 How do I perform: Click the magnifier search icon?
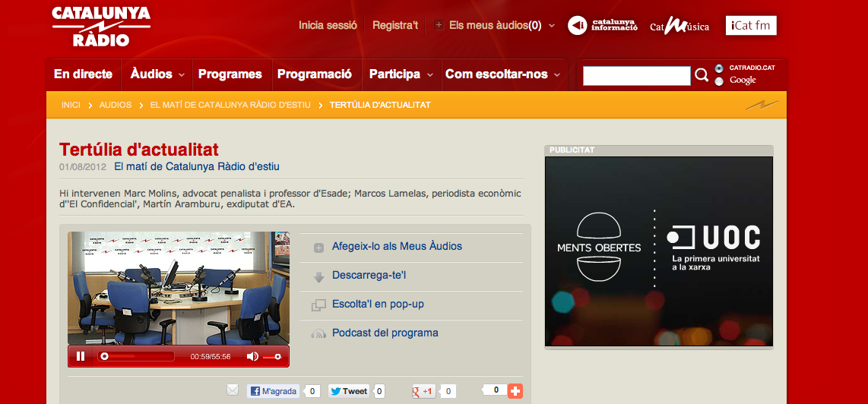tap(702, 75)
